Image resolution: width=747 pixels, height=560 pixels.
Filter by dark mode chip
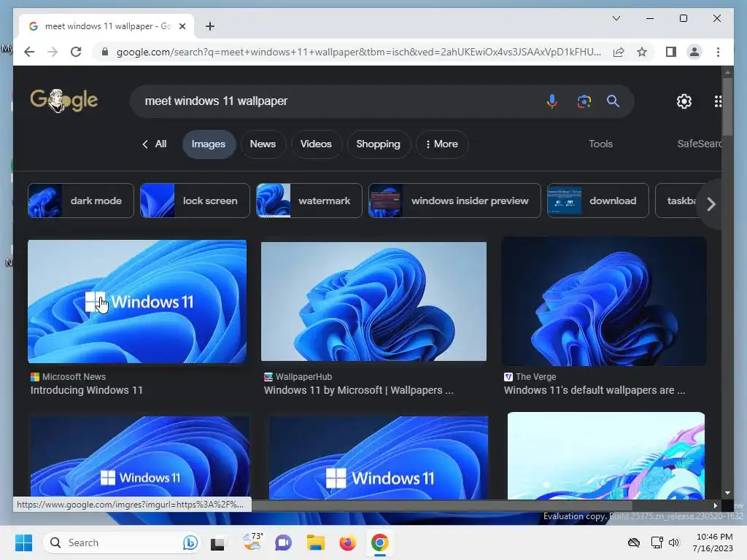pyautogui.click(x=81, y=201)
